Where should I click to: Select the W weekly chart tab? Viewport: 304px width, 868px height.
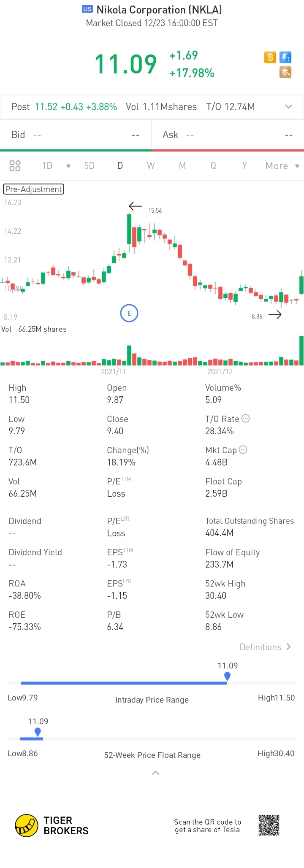[x=151, y=165]
